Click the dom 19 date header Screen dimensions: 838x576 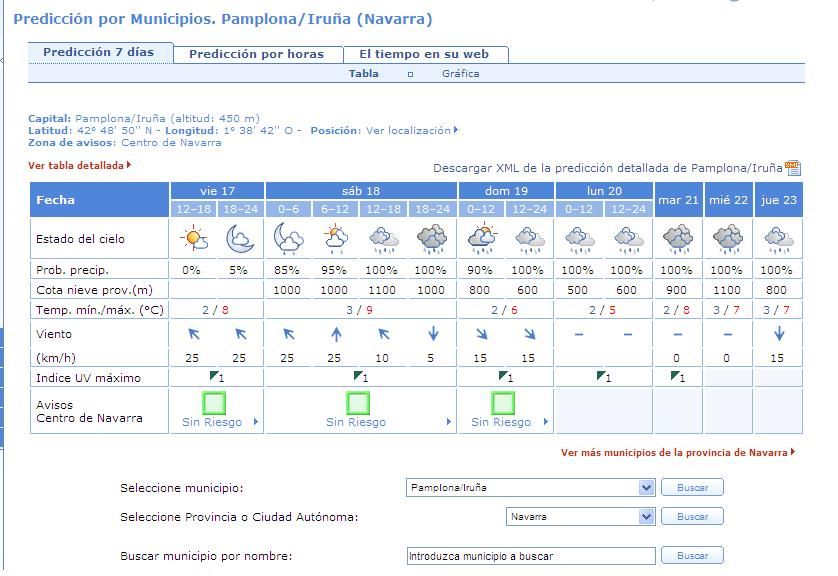[506, 191]
